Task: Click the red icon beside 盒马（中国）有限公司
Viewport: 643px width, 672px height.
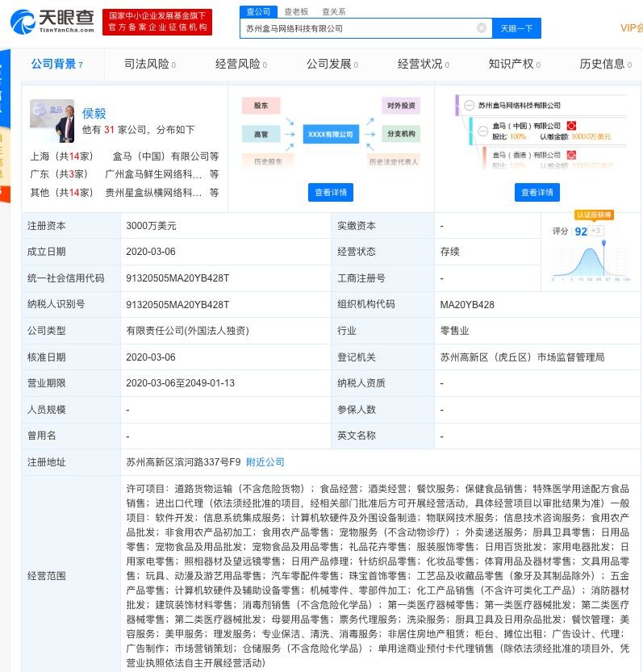Action: point(571,126)
